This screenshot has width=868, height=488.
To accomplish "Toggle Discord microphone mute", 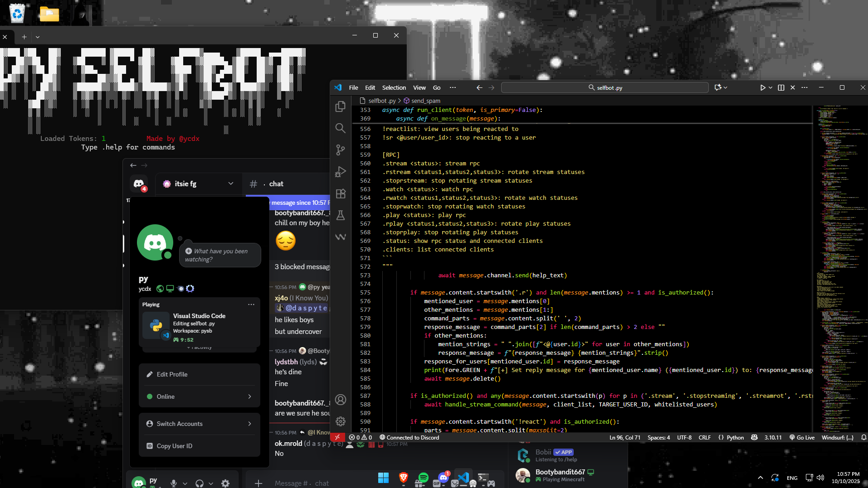I will tap(173, 483).
